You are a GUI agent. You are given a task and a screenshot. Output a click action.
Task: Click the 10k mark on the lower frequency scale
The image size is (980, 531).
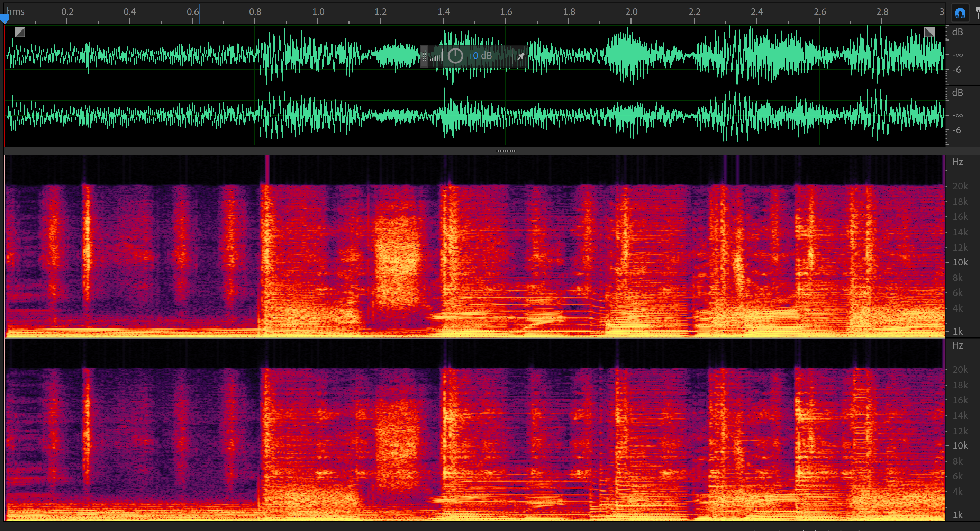click(960, 445)
